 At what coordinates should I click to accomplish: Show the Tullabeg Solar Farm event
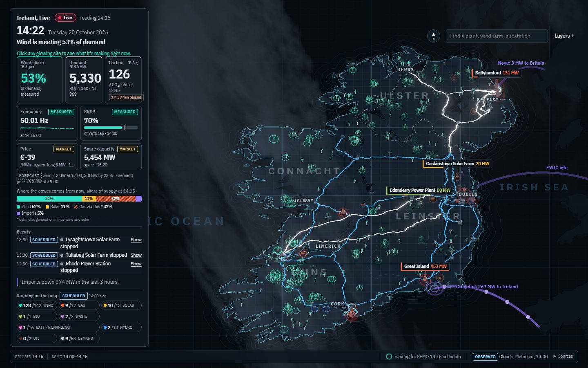point(136,255)
